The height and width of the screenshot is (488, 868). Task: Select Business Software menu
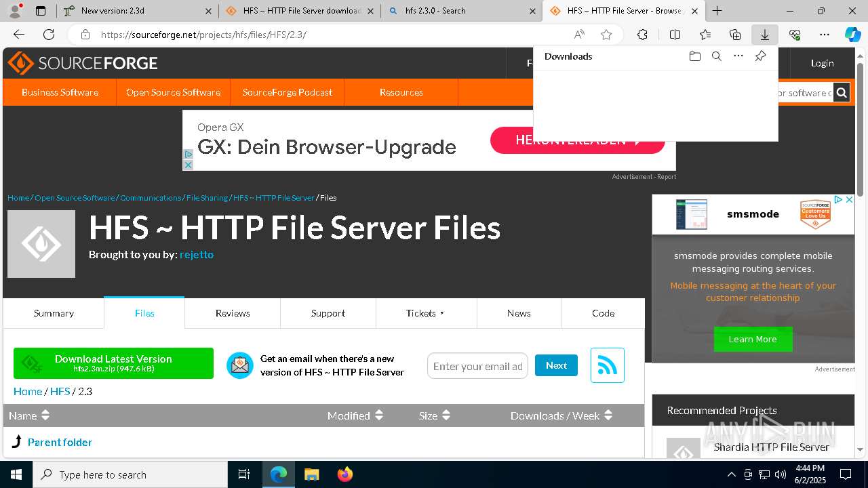coord(60,92)
